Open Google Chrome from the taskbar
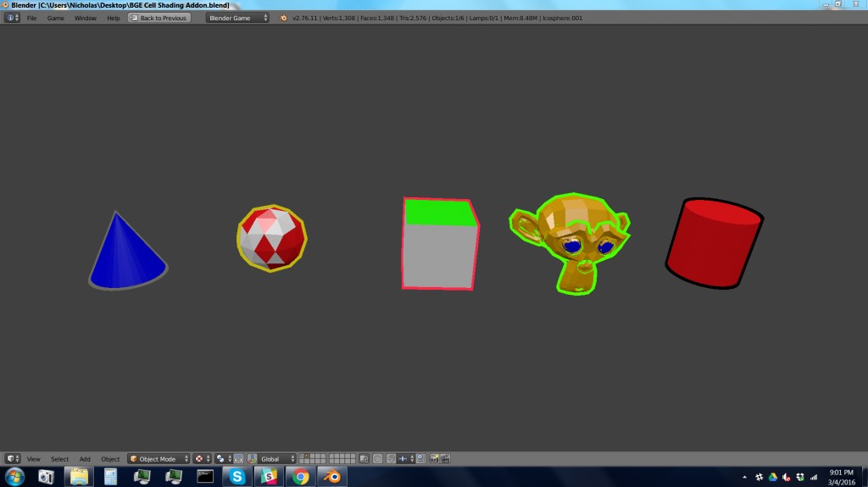Image resolution: width=868 pixels, height=487 pixels. 300,477
